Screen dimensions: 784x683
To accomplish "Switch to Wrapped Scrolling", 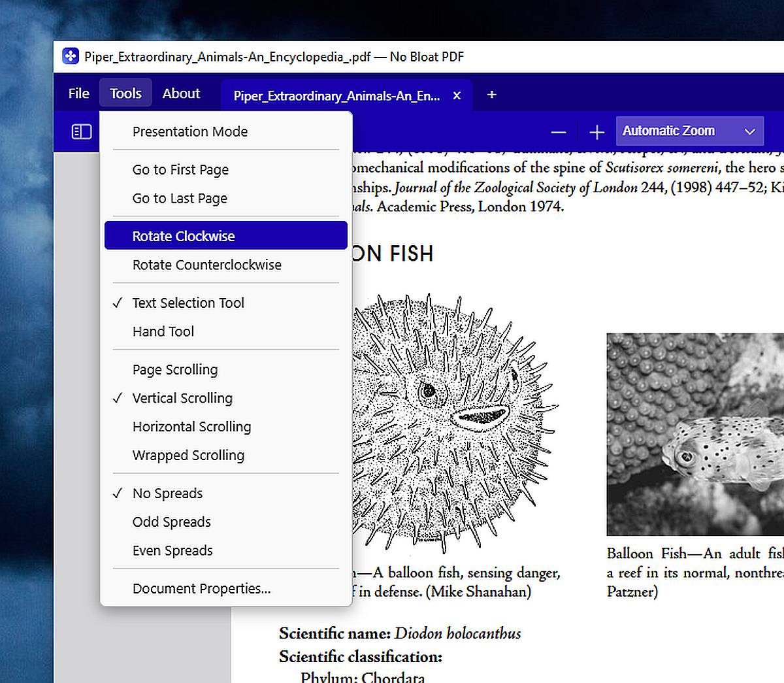I will coord(226,456).
